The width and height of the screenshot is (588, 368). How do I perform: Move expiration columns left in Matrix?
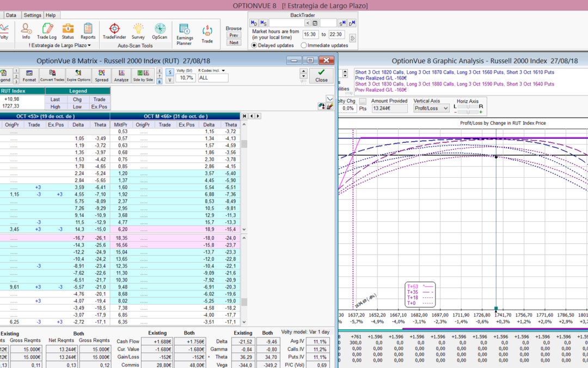tap(251, 116)
